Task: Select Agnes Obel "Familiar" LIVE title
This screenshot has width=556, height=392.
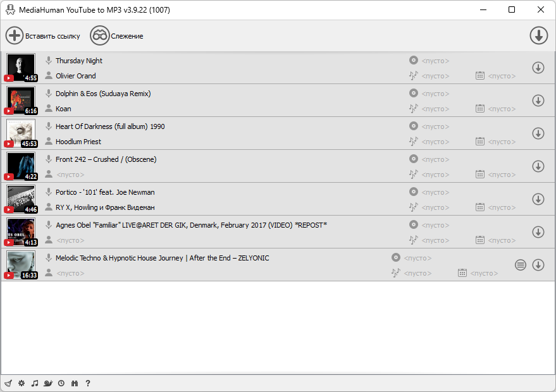Action: click(191, 225)
